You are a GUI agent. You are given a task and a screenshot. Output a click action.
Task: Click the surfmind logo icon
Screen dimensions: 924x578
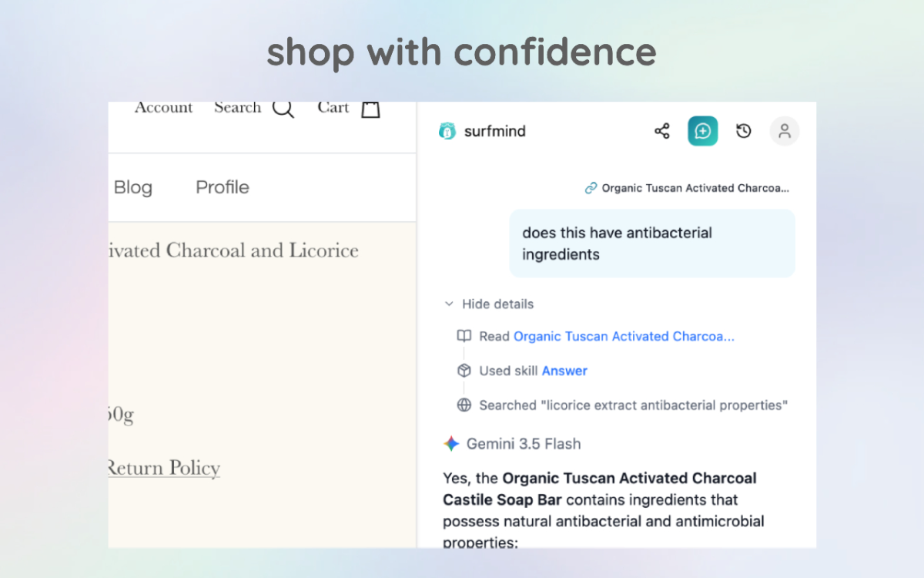point(447,131)
